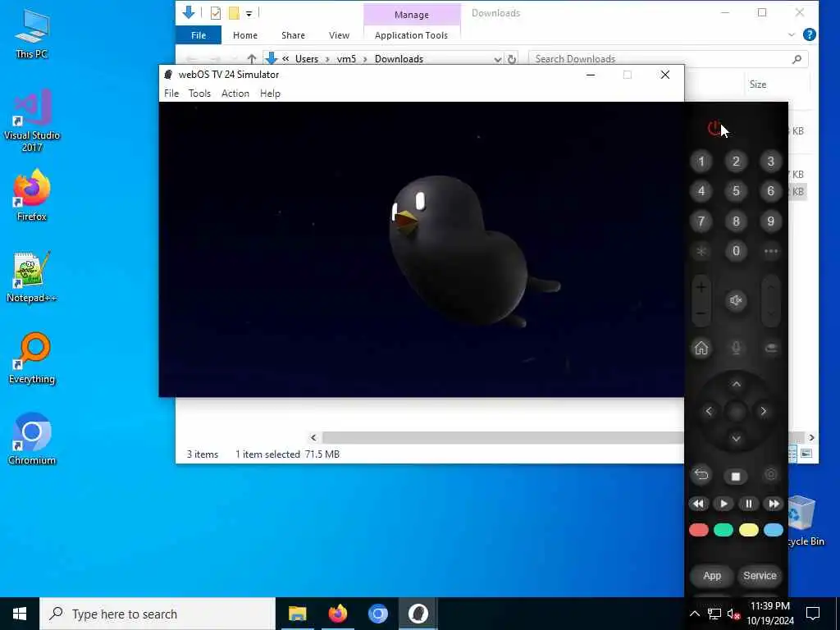This screenshot has width=840, height=630.
Task: Open the Explorer Help question icon
Action: pos(810,34)
